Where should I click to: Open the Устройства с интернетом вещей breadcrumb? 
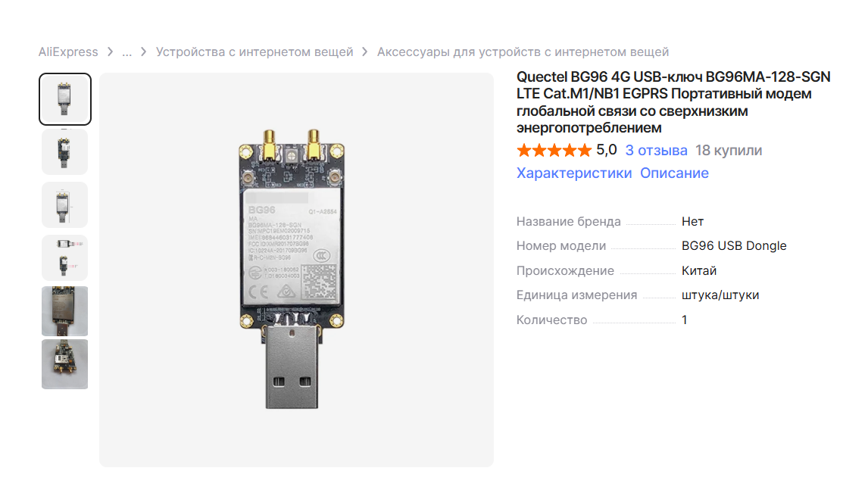pyautogui.click(x=254, y=52)
